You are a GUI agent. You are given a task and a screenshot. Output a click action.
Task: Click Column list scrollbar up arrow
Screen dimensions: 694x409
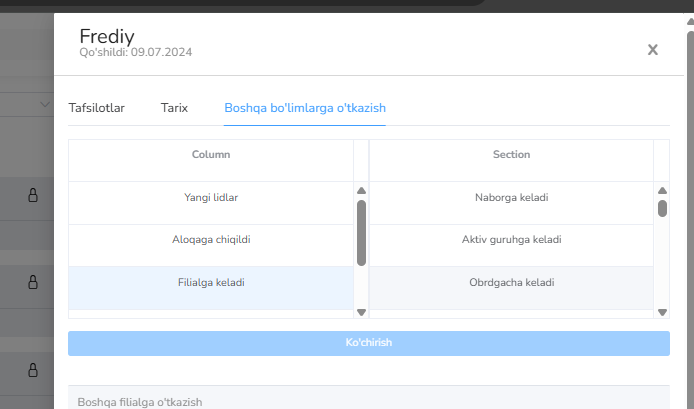(x=361, y=190)
